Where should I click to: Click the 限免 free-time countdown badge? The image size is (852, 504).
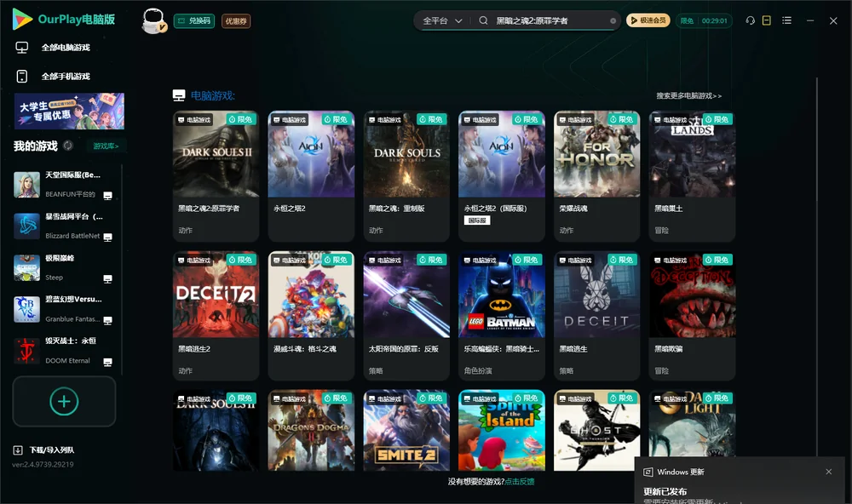click(705, 20)
